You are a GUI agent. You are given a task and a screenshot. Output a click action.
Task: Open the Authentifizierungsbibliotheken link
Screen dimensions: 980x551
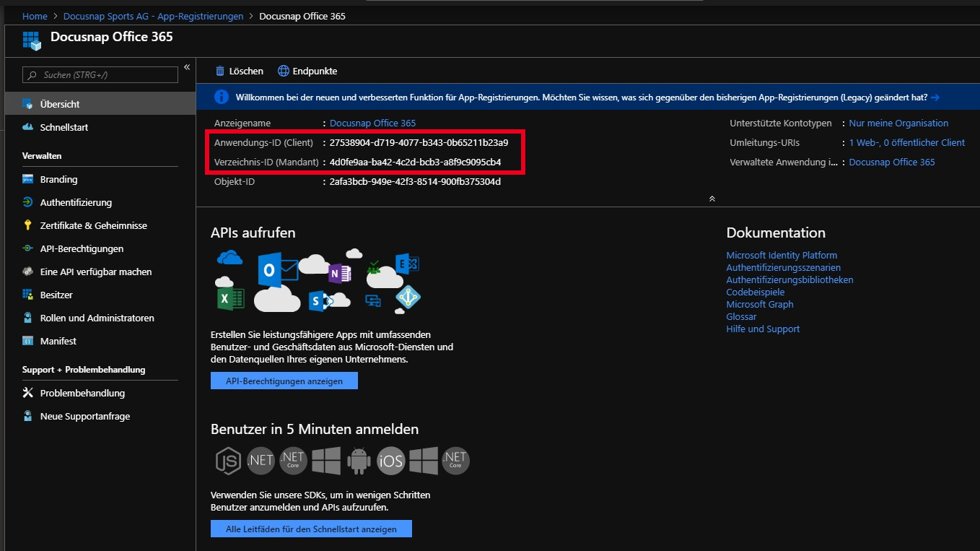(789, 279)
